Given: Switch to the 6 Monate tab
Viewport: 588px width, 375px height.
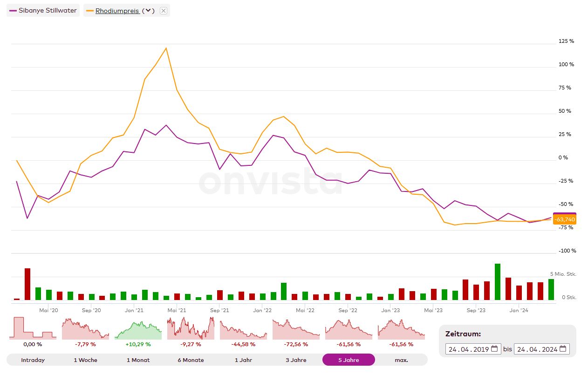Looking at the screenshot, I should click(x=191, y=360).
